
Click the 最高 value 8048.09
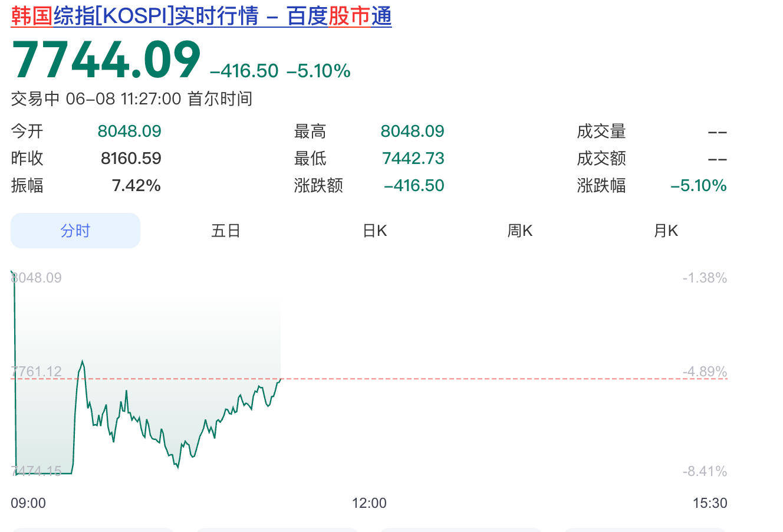click(x=412, y=131)
